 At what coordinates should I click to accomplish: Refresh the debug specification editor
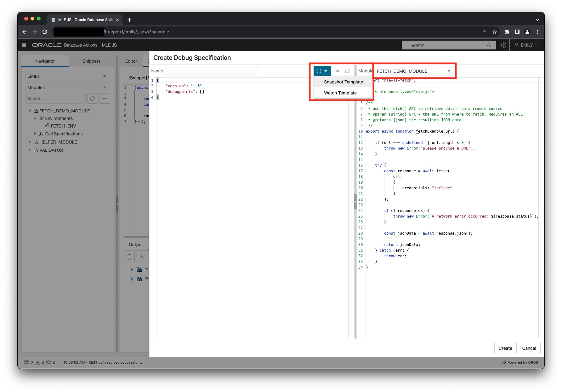347,71
